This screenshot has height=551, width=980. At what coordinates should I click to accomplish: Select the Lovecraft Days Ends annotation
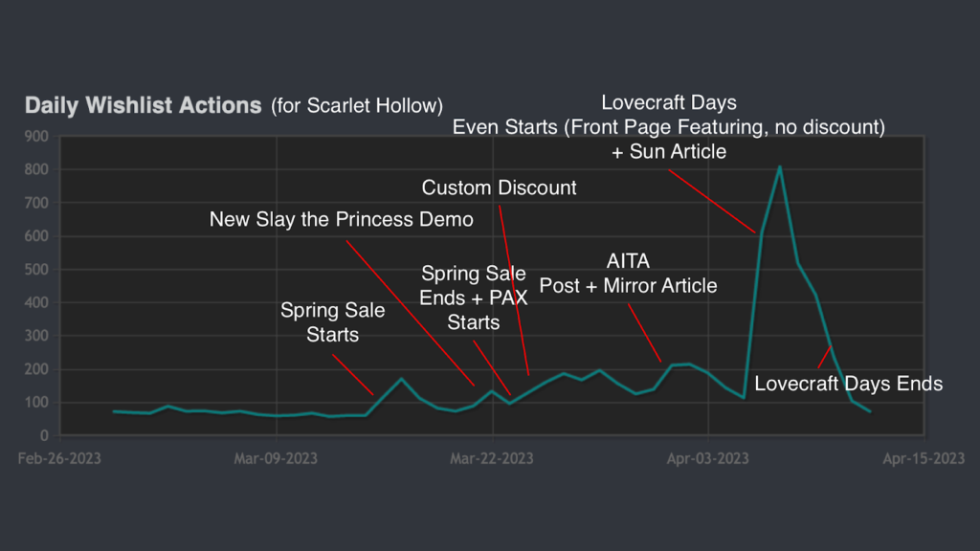point(848,384)
